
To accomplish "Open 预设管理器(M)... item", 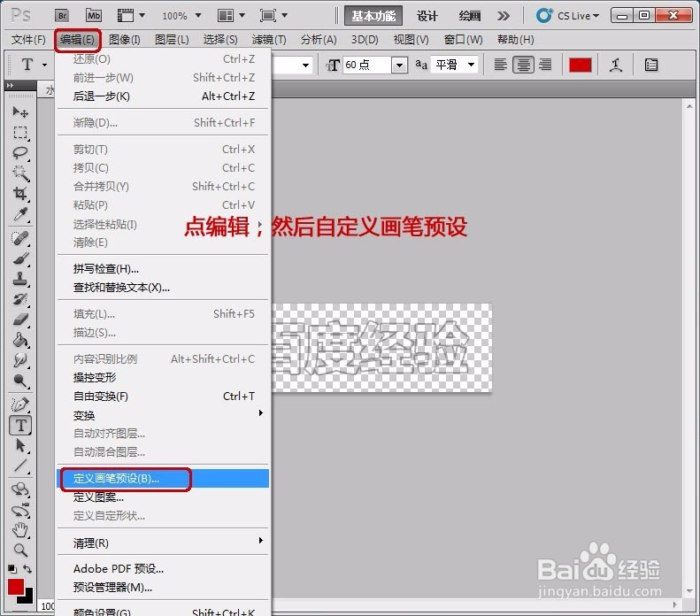I will (163, 588).
